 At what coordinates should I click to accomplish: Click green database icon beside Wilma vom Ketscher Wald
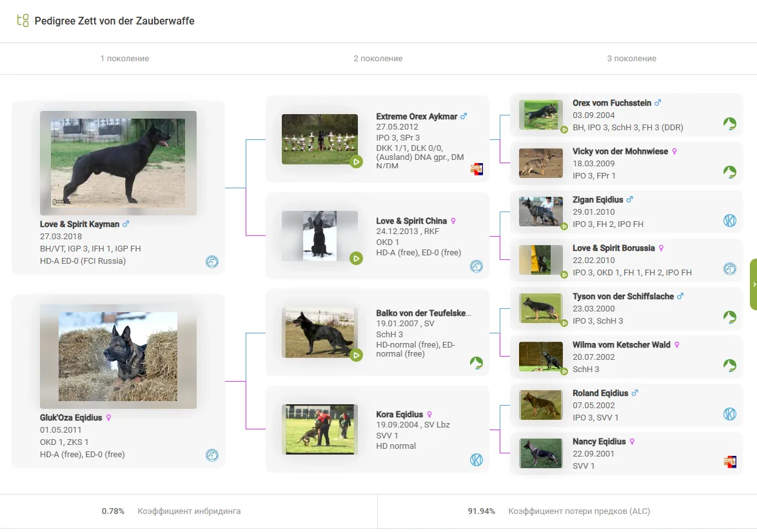[729, 366]
